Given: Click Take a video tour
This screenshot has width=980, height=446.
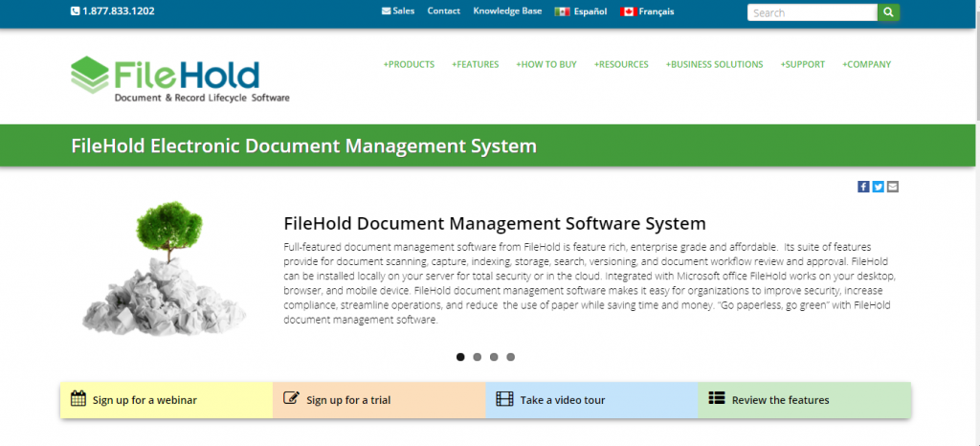Looking at the screenshot, I should [x=563, y=400].
